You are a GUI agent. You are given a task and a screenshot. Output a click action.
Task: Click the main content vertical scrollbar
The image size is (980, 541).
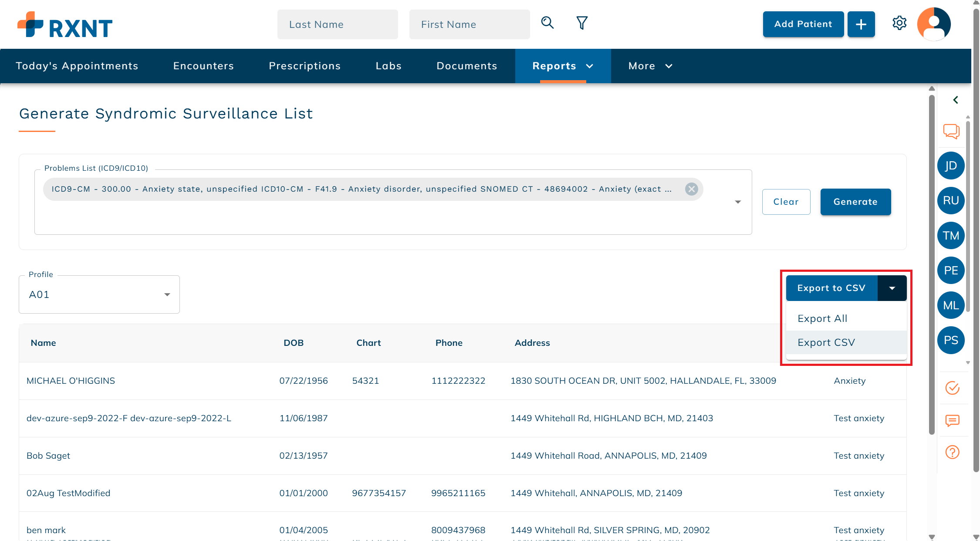coord(932,264)
